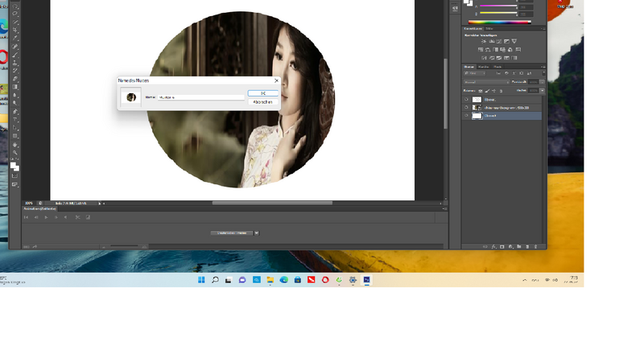This screenshot has width=644, height=362.
Task: Open the Fläche fill slider arrow
Action: pyautogui.click(x=542, y=90)
